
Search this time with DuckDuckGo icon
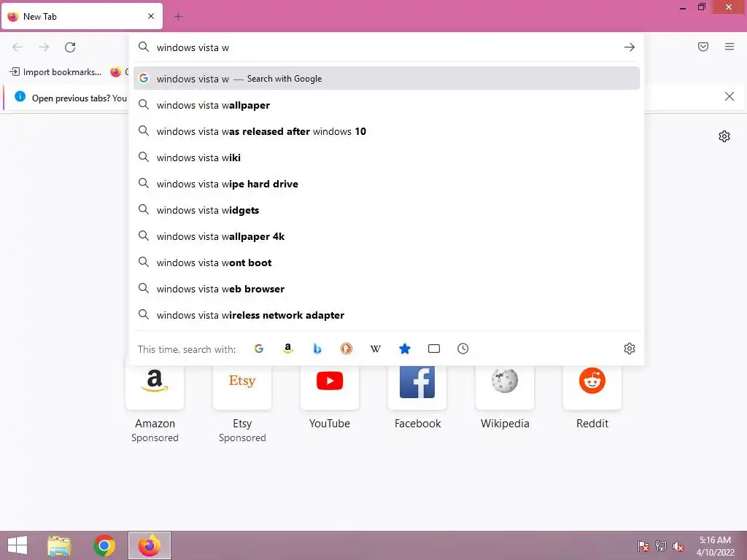(347, 349)
